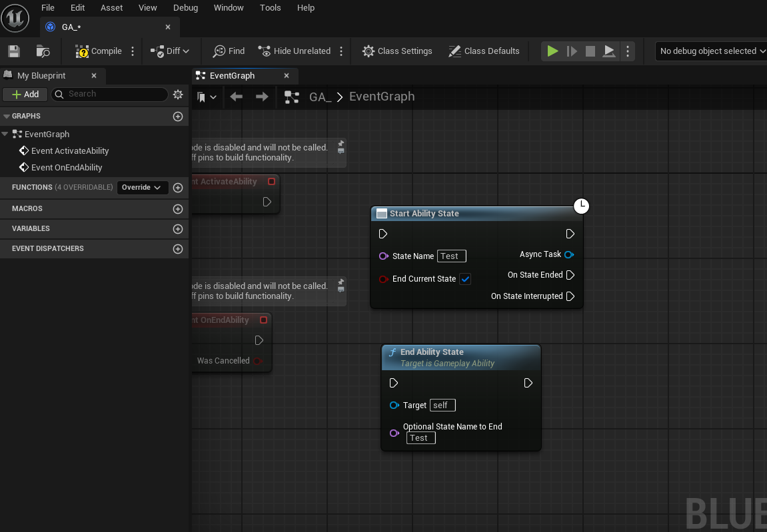This screenshot has width=767, height=532.
Task: Add a new function with plus icon
Action: (x=178, y=188)
